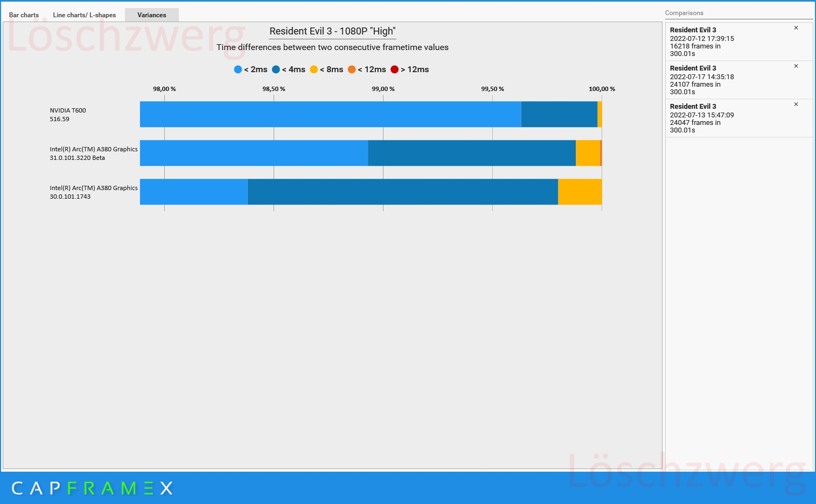Click the Arc A380 30.0.101.1743 < 8ms segment
This screenshot has width=816, height=504.
[580, 192]
